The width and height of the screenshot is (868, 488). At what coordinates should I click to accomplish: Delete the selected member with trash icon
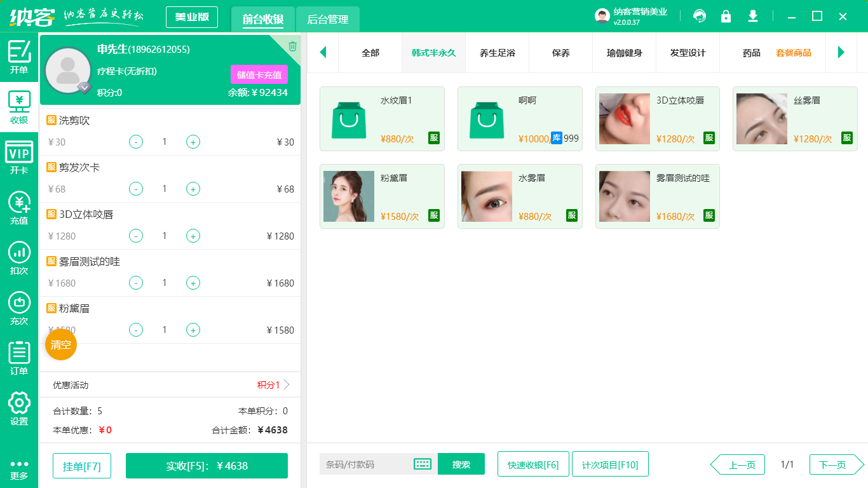tap(292, 46)
